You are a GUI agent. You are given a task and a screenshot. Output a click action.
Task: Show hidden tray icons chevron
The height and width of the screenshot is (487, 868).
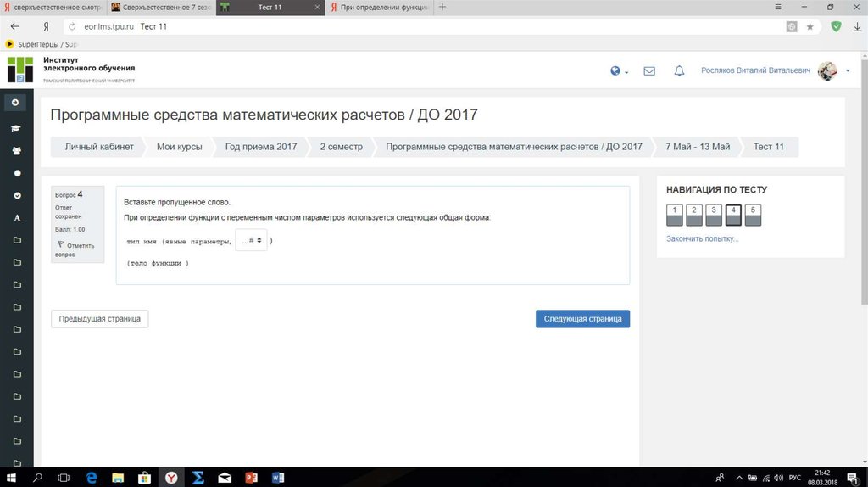coord(739,478)
